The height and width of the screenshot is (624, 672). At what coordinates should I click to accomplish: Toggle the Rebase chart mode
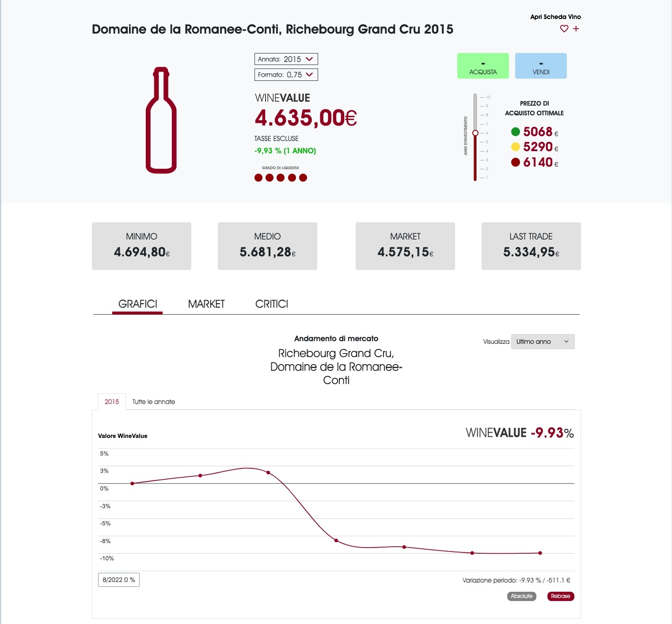[560, 596]
